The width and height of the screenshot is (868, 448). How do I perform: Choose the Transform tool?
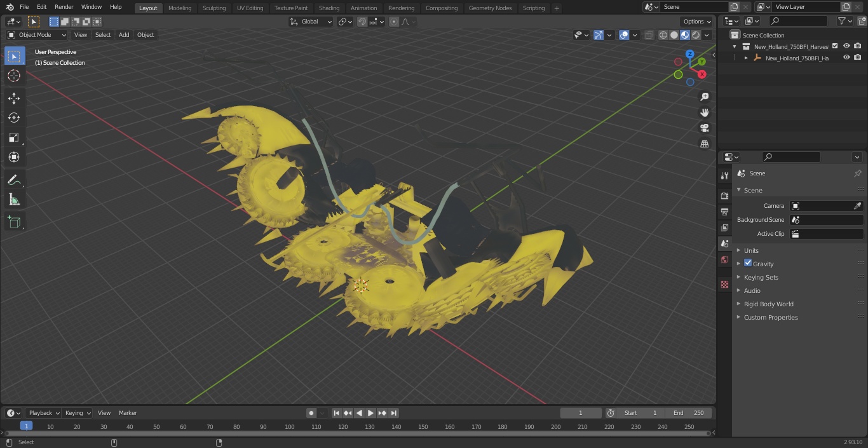point(14,157)
